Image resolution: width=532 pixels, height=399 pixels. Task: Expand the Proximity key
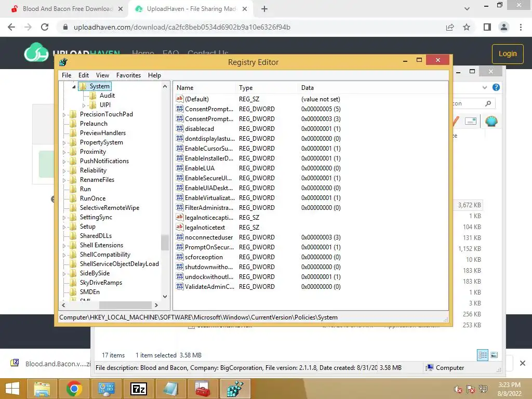(x=64, y=152)
